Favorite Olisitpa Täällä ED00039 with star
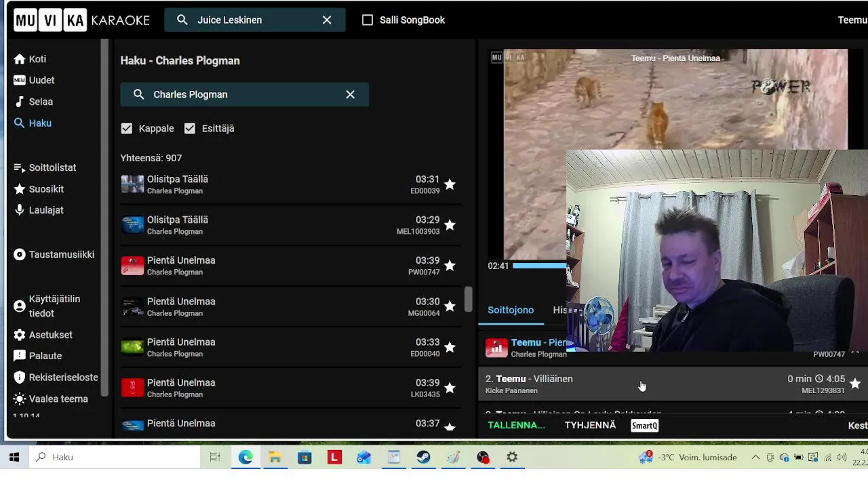Image resolution: width=868 pixels, height=488 pixels. (450, 184)
